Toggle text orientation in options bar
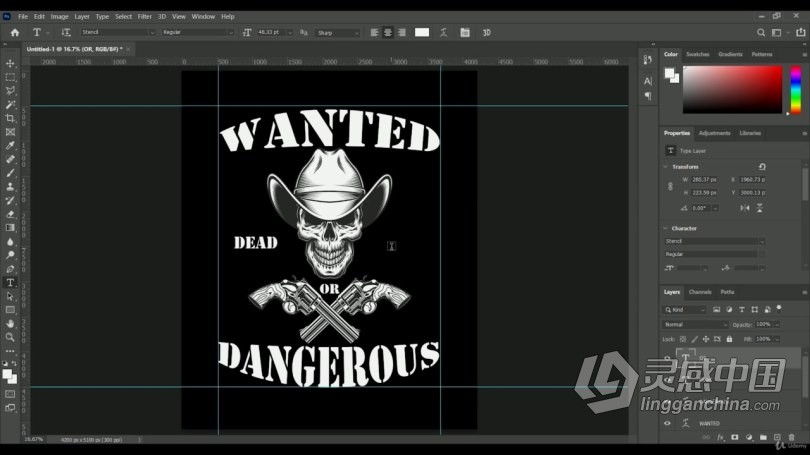Viewport: 810px width, 455px height. pos(66,33)
